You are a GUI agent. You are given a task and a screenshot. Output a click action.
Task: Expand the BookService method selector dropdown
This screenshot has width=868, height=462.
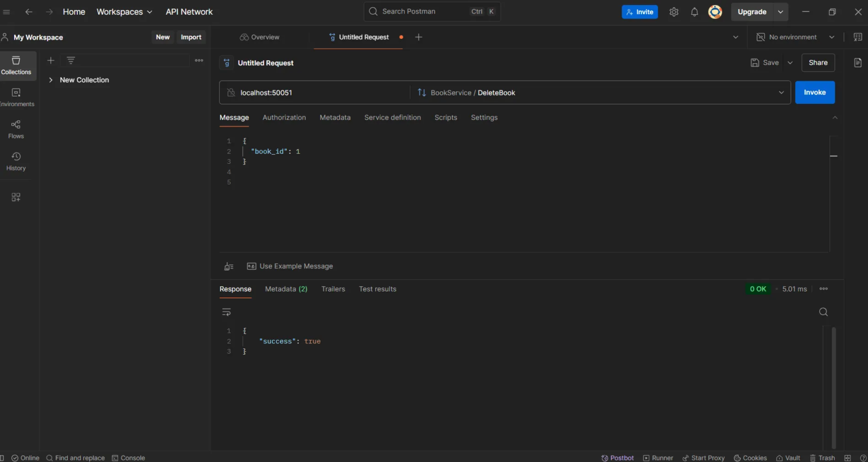click(781, 92)
